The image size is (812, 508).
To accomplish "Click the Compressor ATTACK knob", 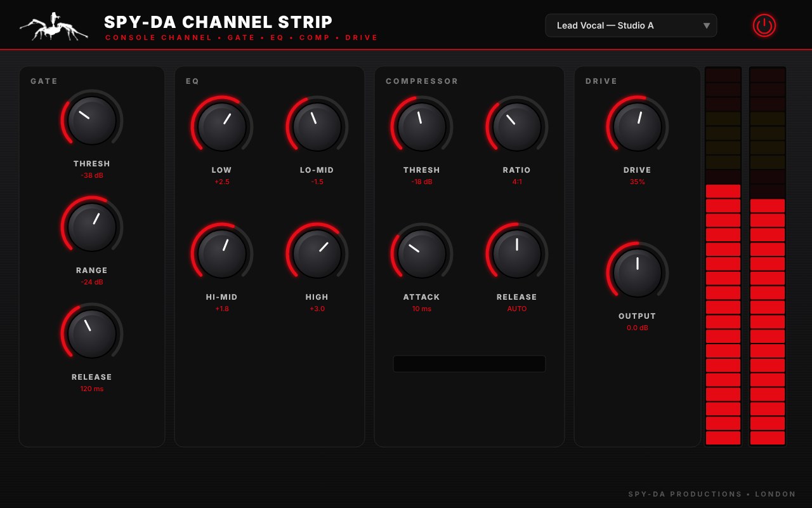I will 422,253.
